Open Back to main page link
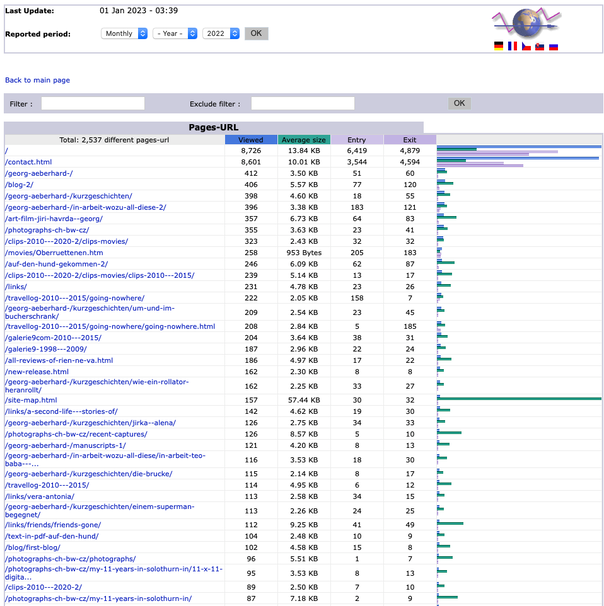The height and width of the screenshot is (606, 604). tap(37, 80)
